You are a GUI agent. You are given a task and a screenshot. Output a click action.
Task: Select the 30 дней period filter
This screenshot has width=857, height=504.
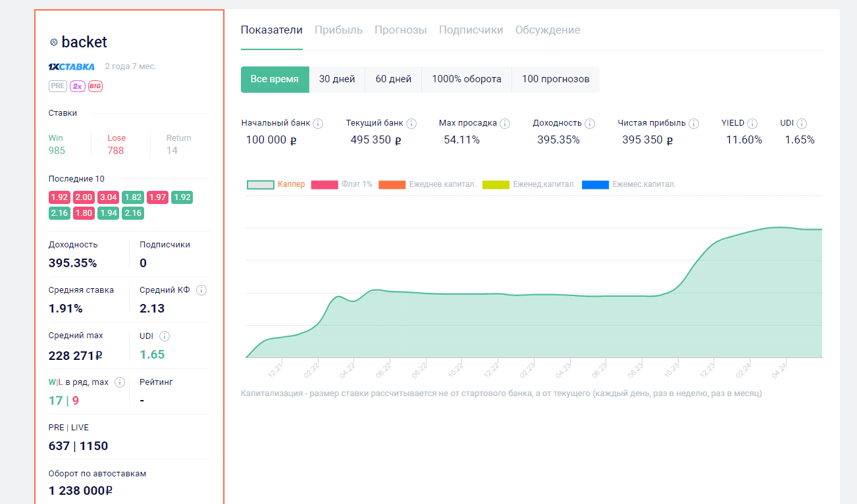(337, 79)
